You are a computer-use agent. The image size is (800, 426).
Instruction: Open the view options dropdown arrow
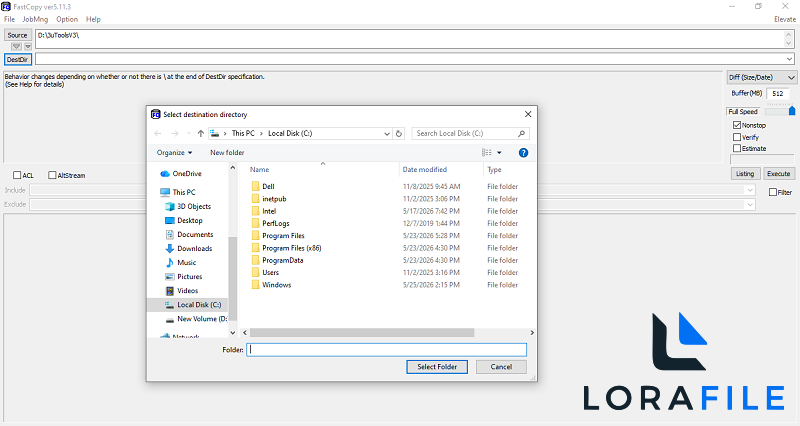pyautogui.click(x=499, y=153)
